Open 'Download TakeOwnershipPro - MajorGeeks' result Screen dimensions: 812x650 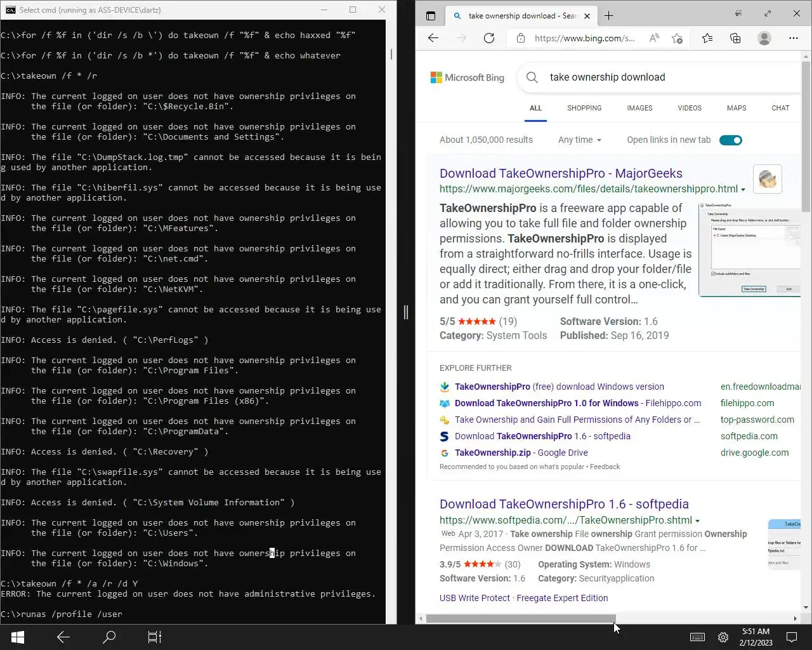click(561, 173)
